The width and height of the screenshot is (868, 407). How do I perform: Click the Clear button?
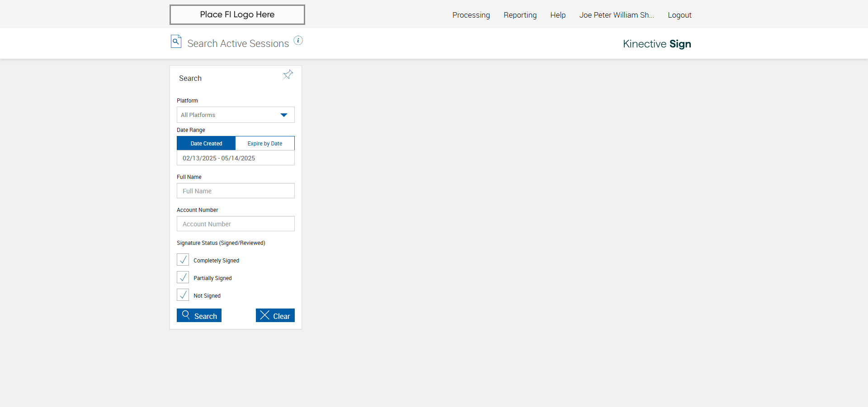coord(275,315)
